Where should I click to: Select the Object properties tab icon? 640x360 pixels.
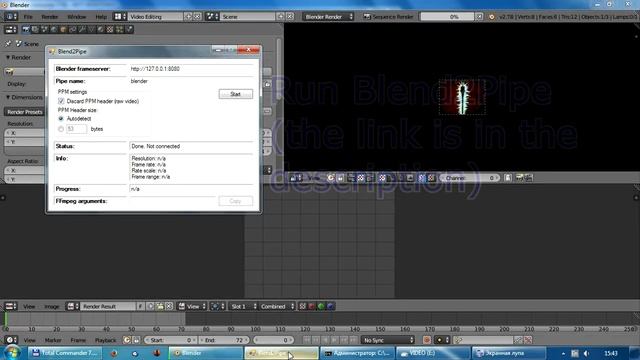point(63,29)
